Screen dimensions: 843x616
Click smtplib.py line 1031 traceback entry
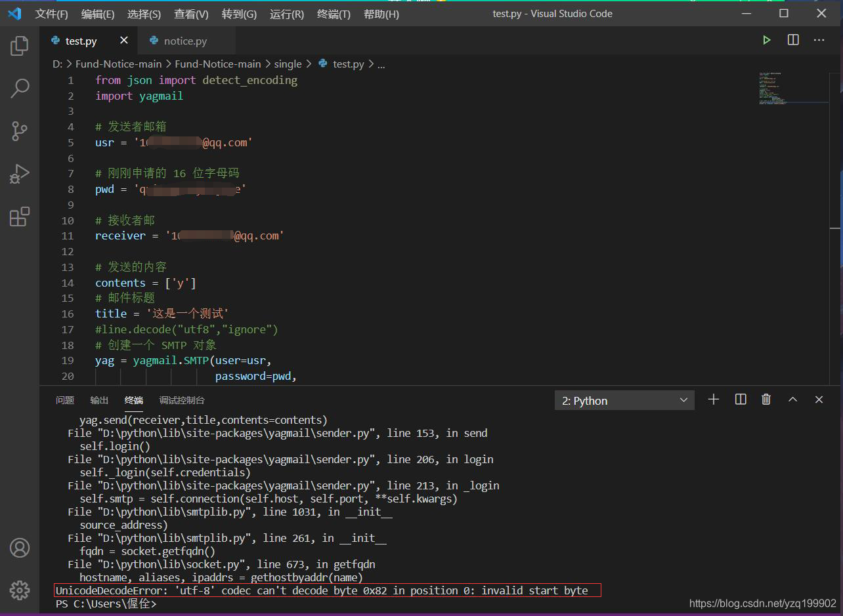[x=230, y=512]
